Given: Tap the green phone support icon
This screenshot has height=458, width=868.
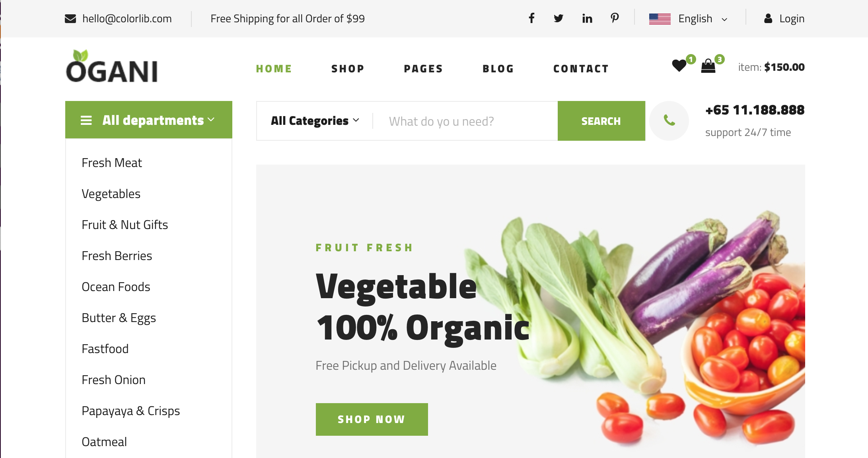Looking at the screenshot, I should (x=669, y=120).
